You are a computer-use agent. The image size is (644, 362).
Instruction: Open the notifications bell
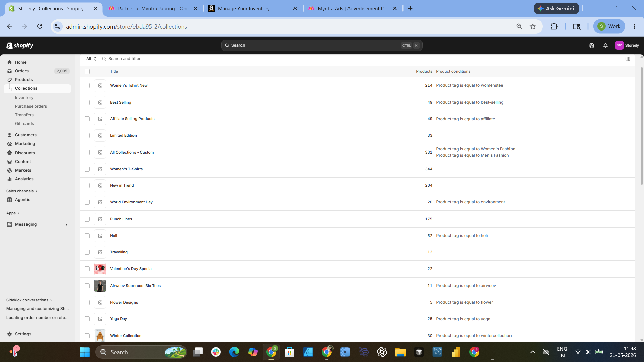point(605,45)
